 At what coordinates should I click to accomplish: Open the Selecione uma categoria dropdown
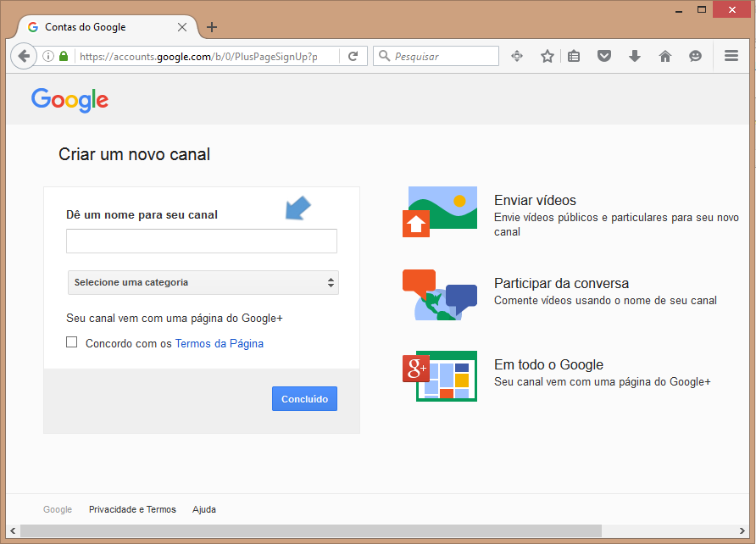(x=203, y=282)
